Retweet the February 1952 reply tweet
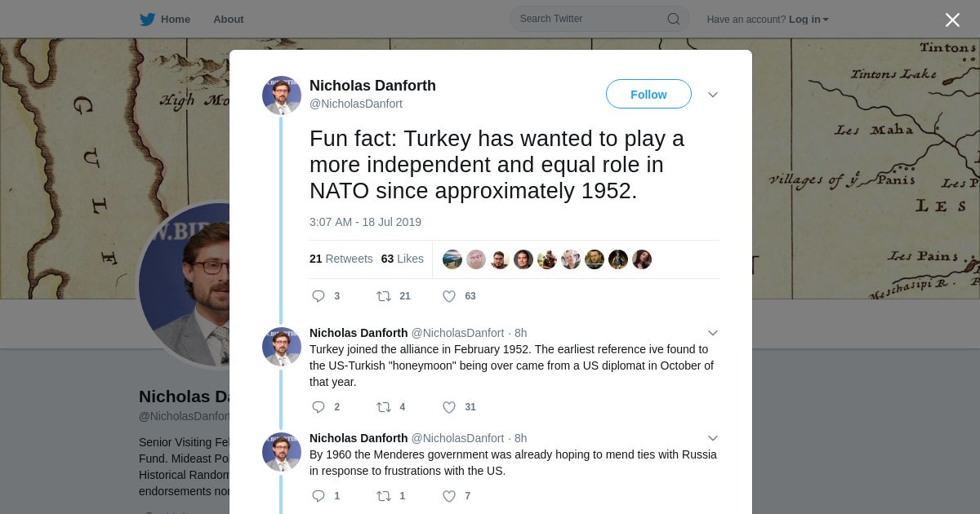This screenshot has height=514, width=980. coord(384,407)
